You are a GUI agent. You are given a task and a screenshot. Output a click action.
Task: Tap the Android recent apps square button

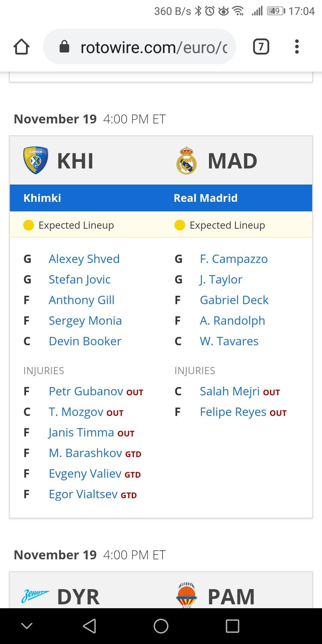(x=233, y=626)
